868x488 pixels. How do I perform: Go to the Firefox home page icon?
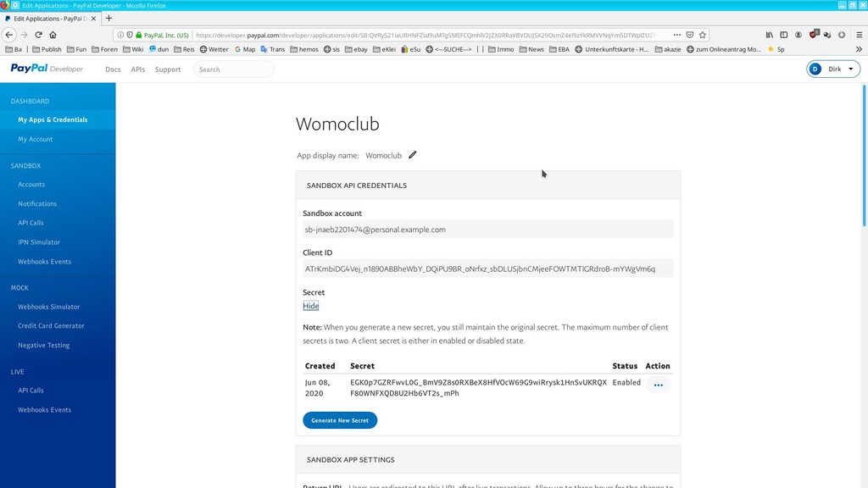53,35
